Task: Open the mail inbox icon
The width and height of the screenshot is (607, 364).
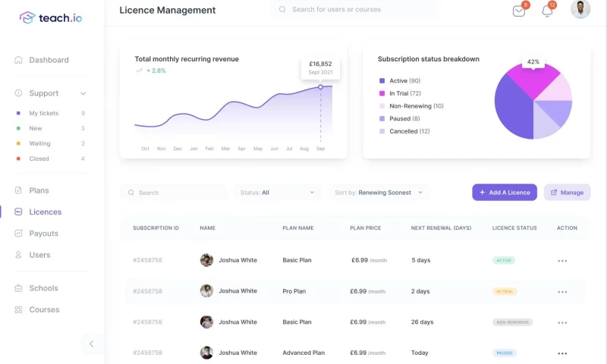Action: pos(519,11)
